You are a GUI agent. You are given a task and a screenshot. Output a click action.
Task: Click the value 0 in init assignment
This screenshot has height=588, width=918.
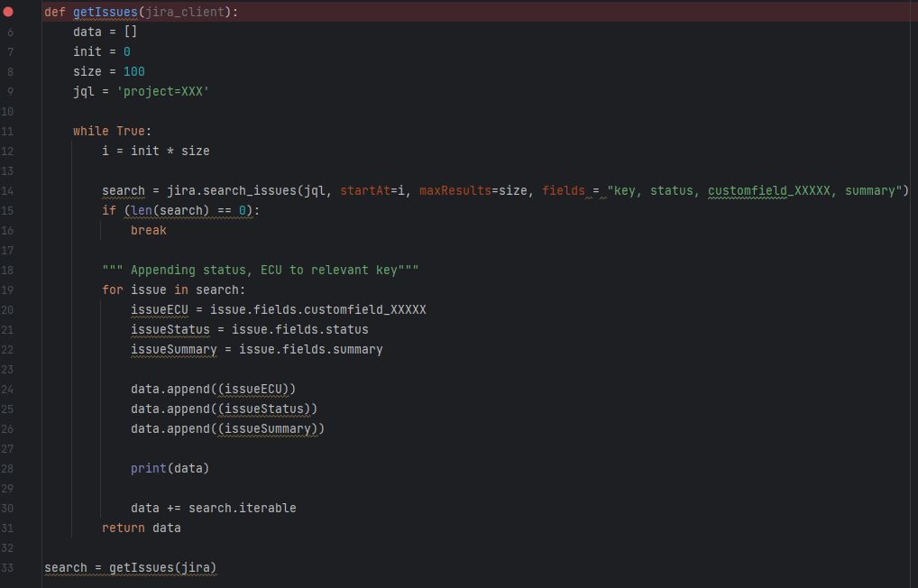126,52
